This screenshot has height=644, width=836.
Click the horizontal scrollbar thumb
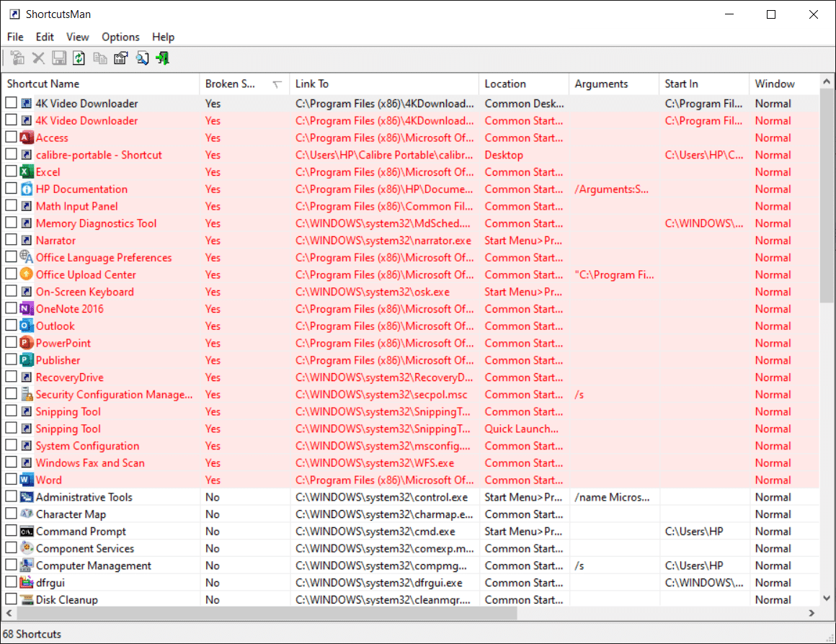click(x=267, y=613)
